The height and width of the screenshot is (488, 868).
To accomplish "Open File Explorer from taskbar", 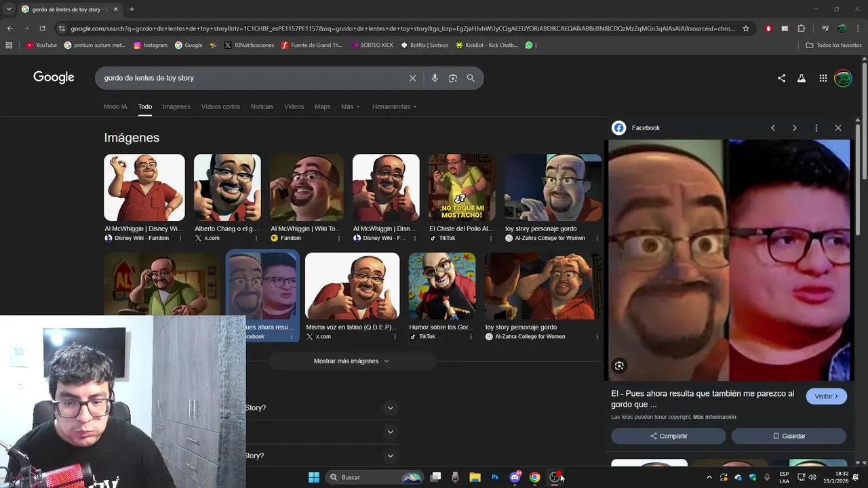I will pyautogui.click(x=475, y=477).
